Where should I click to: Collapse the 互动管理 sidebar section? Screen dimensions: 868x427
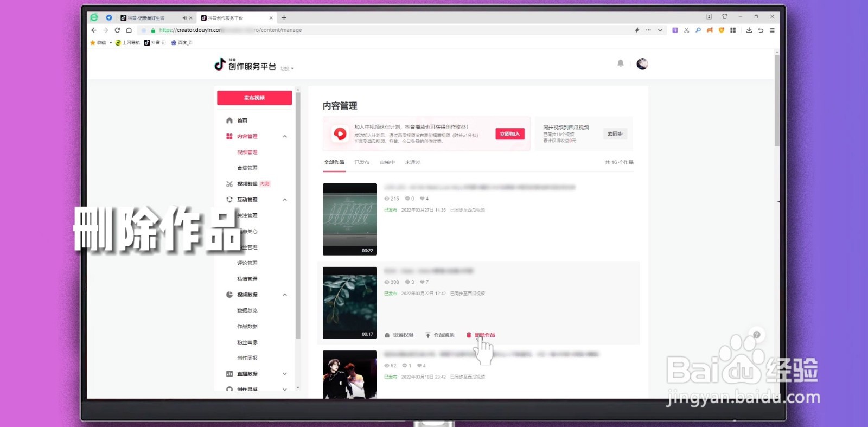(285, 200)
